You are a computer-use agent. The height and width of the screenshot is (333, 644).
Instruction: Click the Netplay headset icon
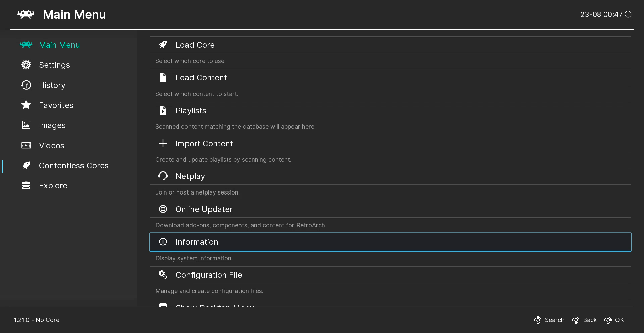163,176
